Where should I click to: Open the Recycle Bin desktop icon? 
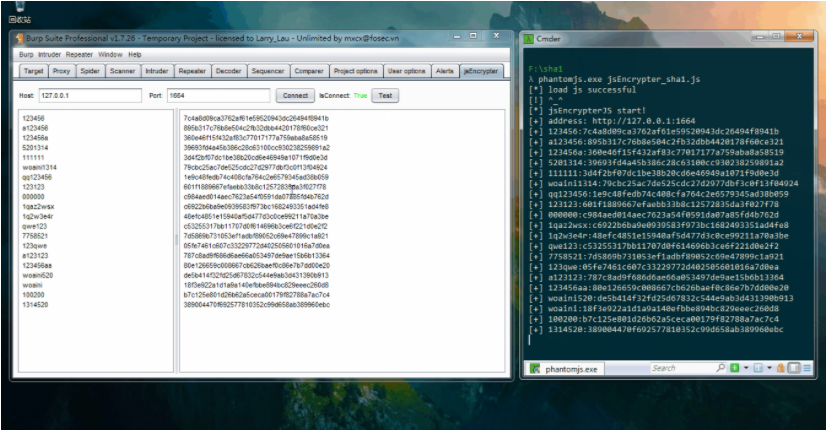[x=19, y=12]
